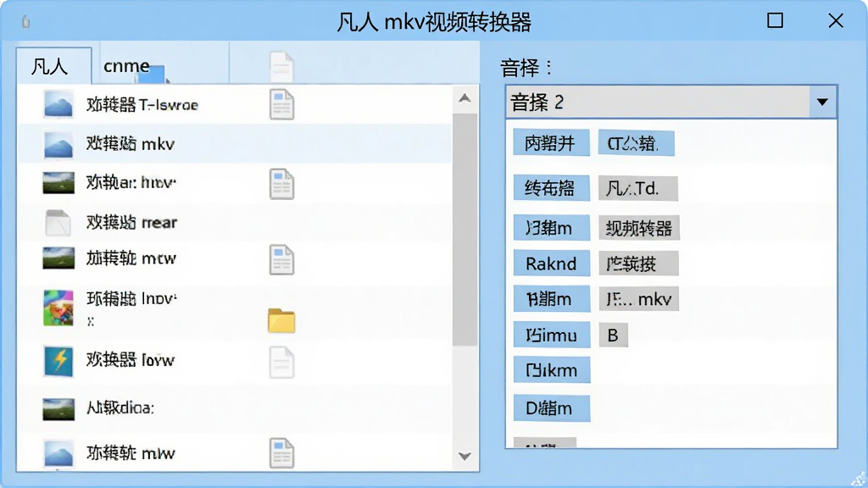868x488 pixels.
Task: Click the window resize grip in the corner
Action: click(859, 479)
